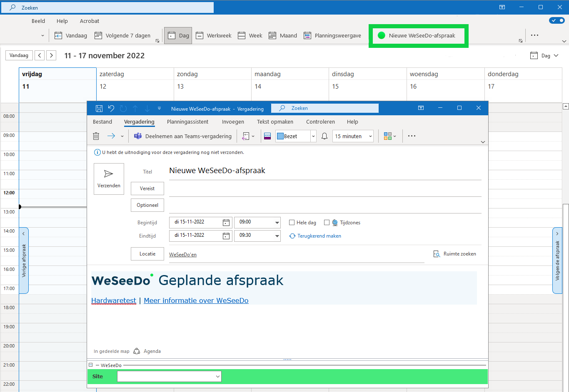Show Volgende 7 dagen view
This screenshot has height=392, width=569.
pos(122,35)
